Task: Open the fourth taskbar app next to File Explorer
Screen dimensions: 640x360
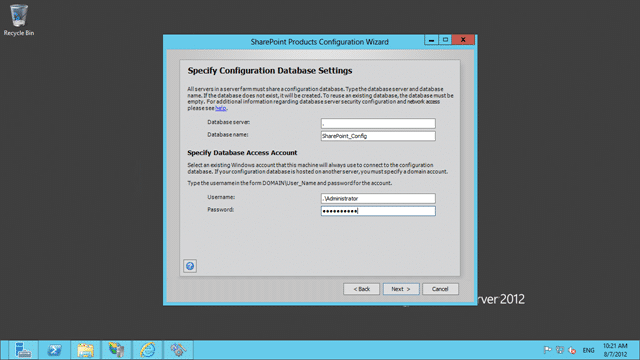Action: 116,350
